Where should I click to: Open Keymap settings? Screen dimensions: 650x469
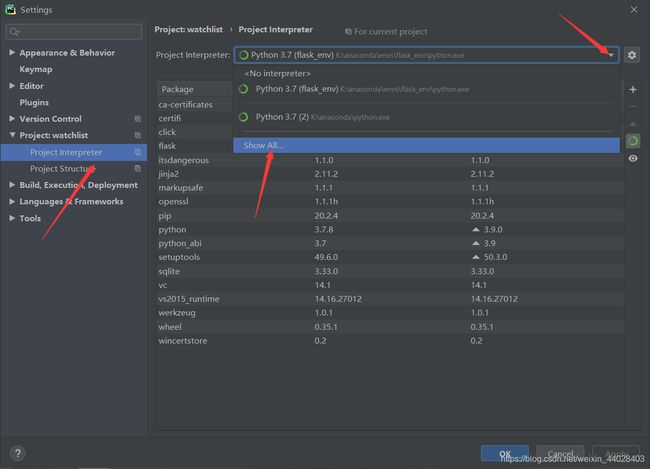click(x=36, y=69)
